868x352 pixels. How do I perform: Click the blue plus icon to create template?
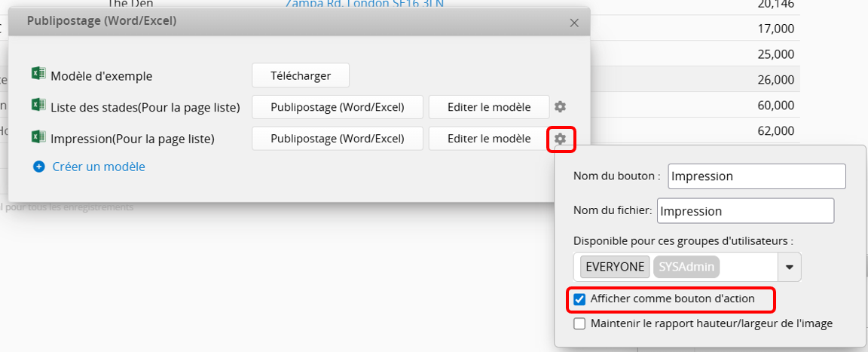pos(39,167)
